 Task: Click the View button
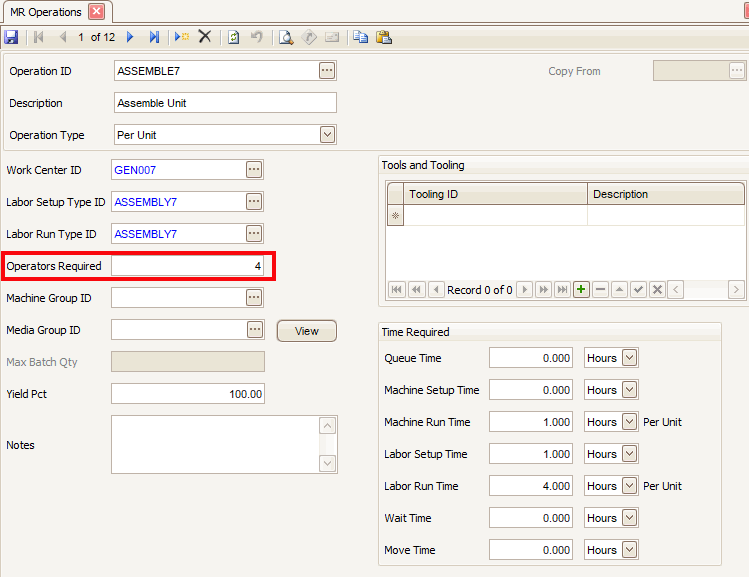306,331
